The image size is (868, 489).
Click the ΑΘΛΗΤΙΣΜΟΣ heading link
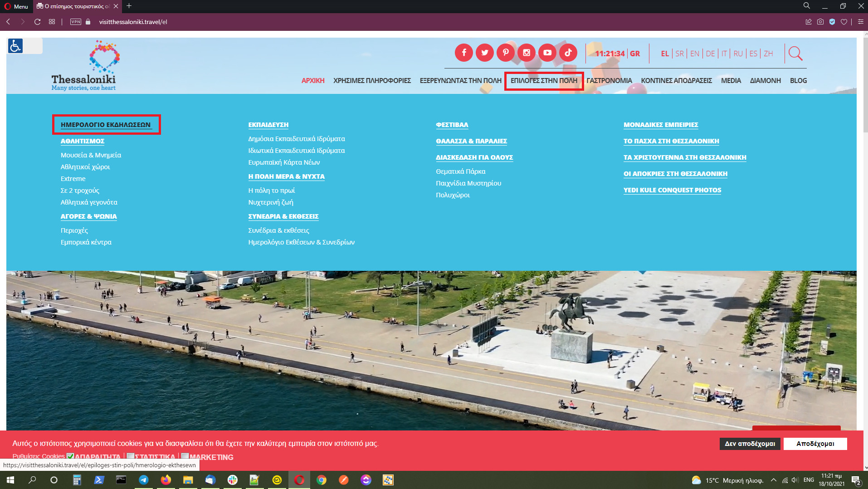click(x=83, y=141)
